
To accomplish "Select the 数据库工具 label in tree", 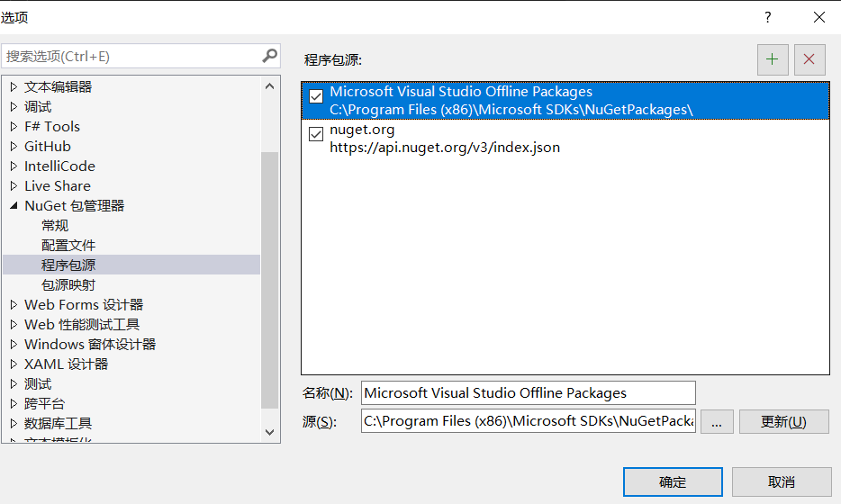I will (58, 424).
